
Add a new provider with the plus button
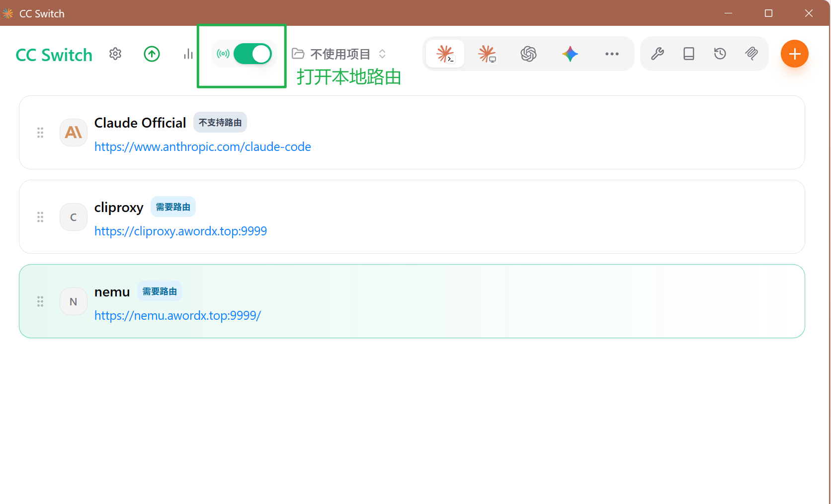tap(795, 54)
